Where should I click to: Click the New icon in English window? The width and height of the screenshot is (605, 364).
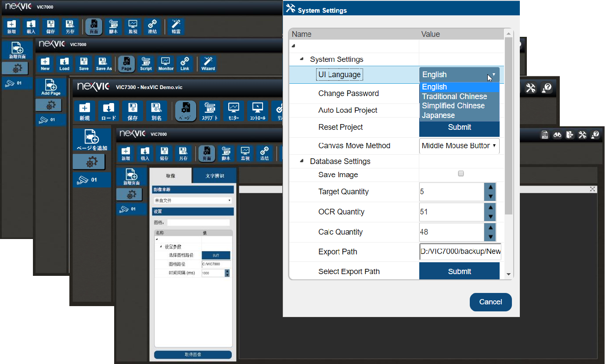point(45,64)
